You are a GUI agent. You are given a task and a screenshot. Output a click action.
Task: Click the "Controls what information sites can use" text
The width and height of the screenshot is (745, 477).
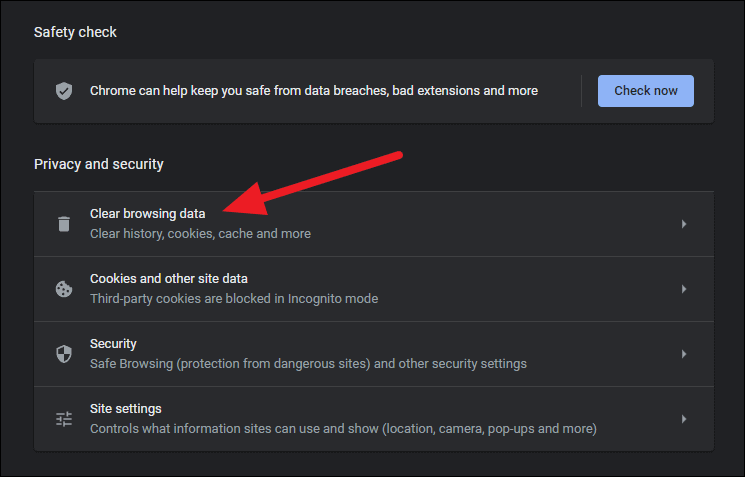coord(343,429)
